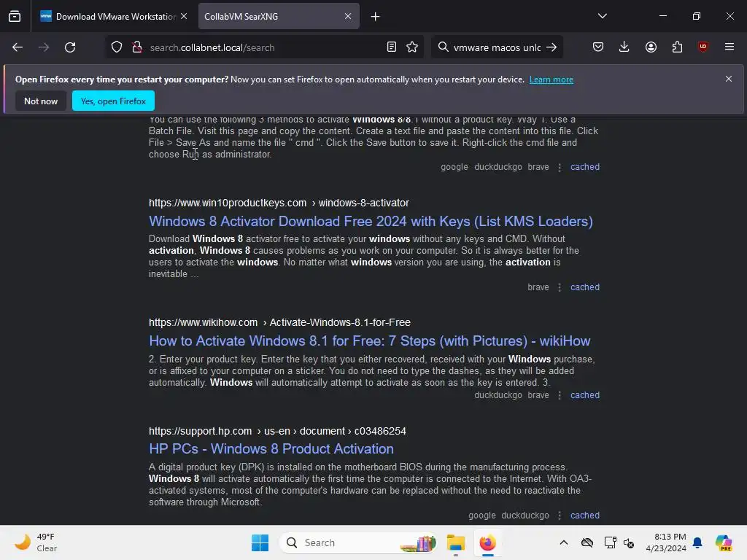
Task: Click the taskbar Search box
Action: [x=358, y=542]
